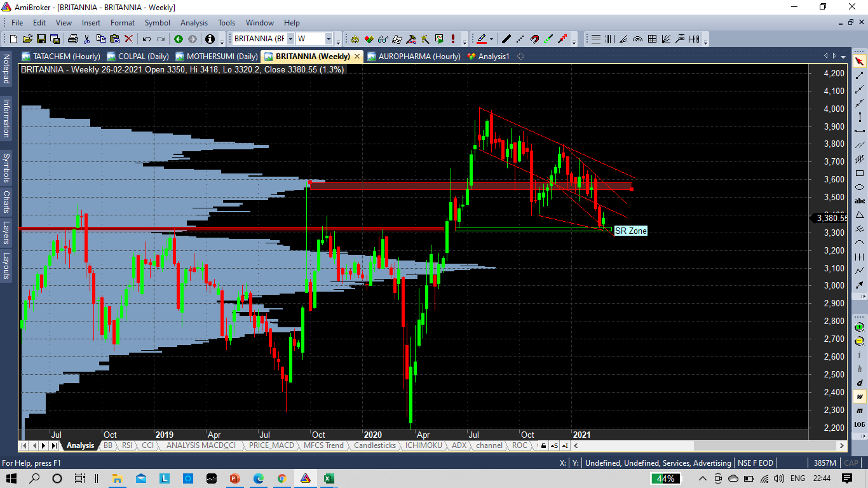Select the abc text tool
Image resolution: width=868 pixels, height=488 pixels.
pos(860,201)
